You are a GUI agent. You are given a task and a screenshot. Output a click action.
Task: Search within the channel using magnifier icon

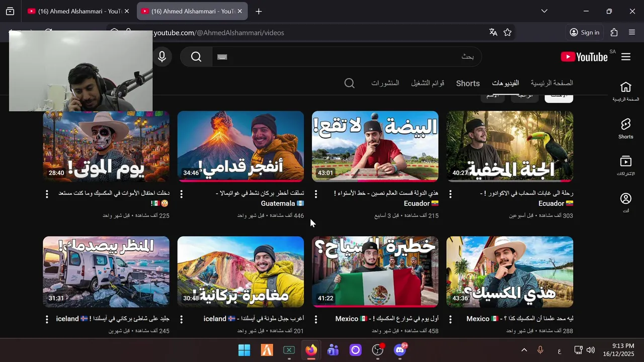[349, 83]
